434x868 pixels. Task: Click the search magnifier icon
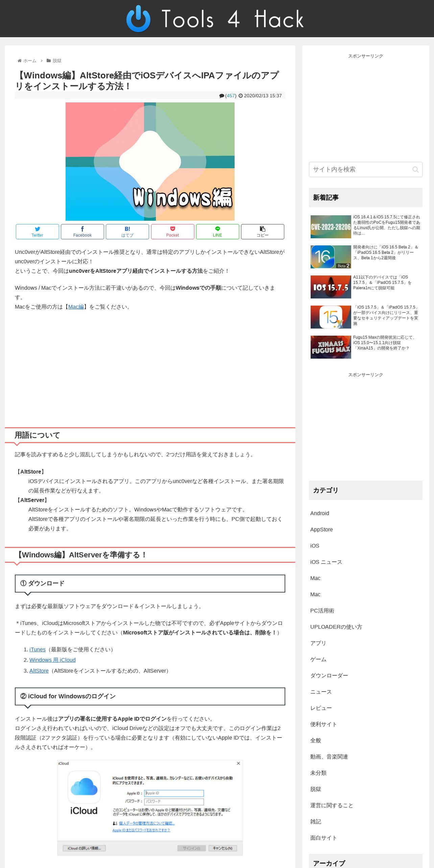pyautogui.click(x=415, y=170)
